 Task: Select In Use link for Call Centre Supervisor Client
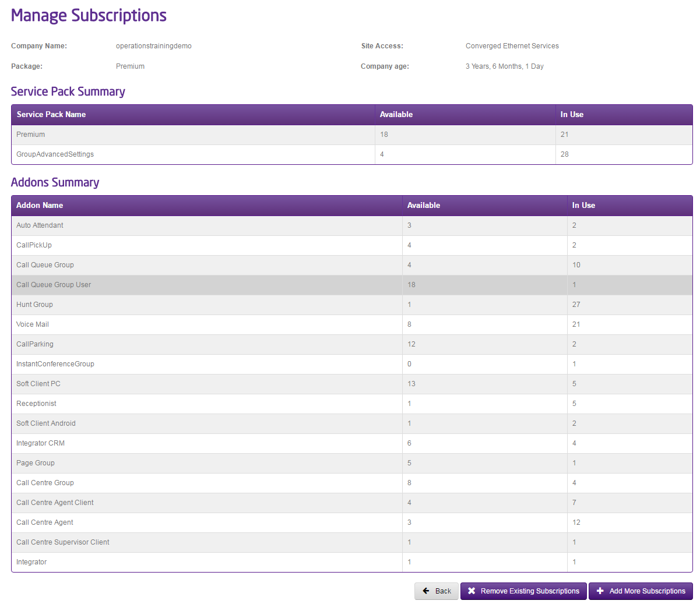[574, 542]
